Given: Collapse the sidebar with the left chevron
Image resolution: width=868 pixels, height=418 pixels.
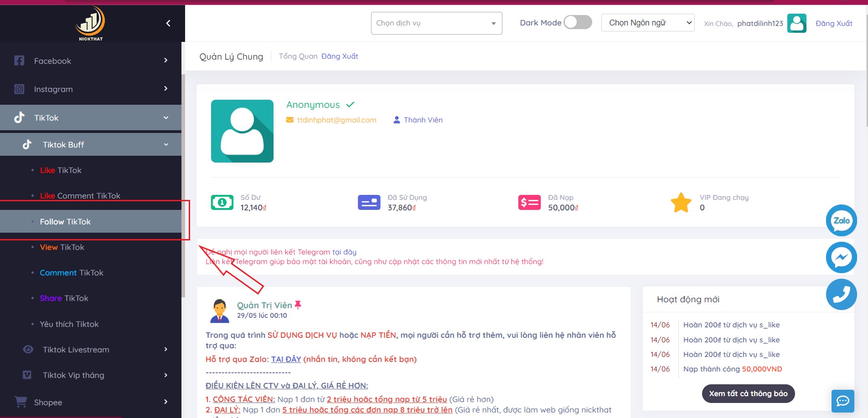Looking at the screenshot, I should 168,23.
